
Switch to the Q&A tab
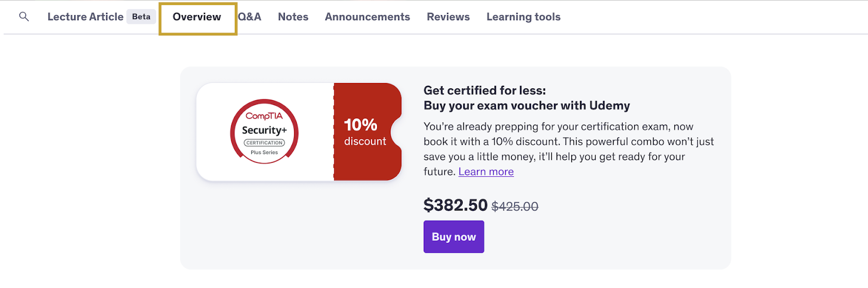[250, 17]
